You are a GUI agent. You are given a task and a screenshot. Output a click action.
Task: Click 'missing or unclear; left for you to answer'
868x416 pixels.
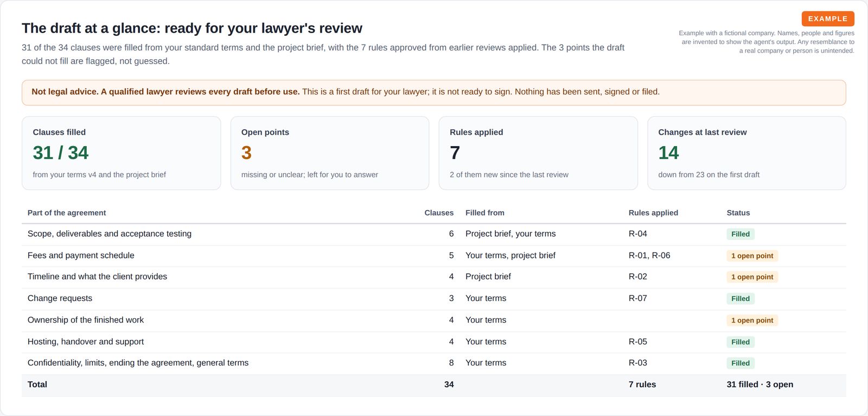click(x=310, y=175)
